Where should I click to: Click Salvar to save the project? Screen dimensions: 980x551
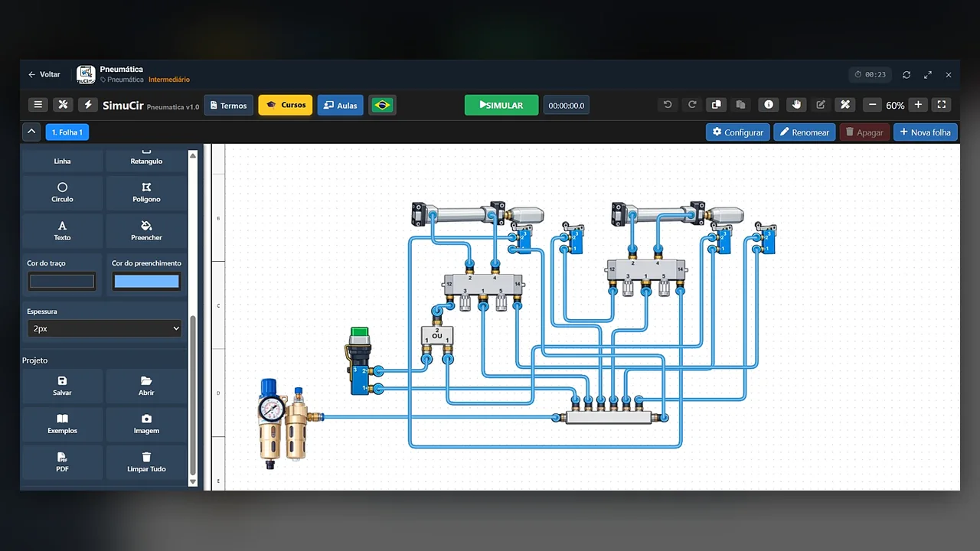[x=62, y=386]
